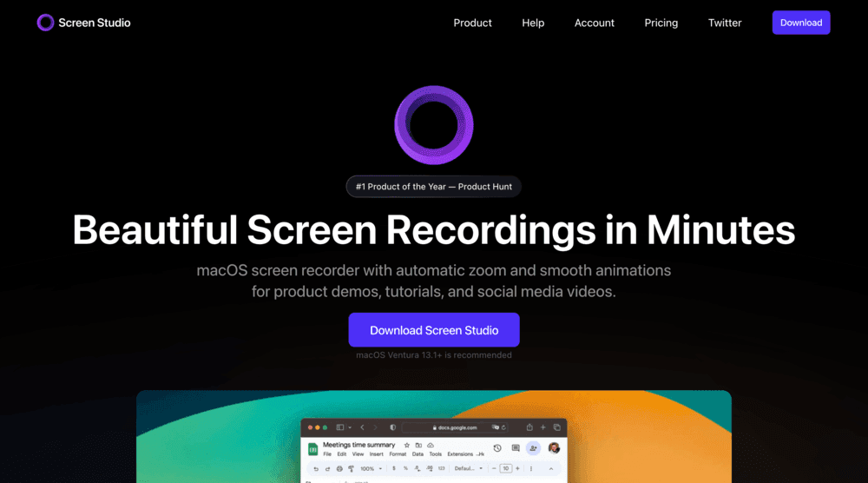Viewport: 868px width, 483px height.
Task: Click the user avatar in Sheets
Action: click(554, 448)
